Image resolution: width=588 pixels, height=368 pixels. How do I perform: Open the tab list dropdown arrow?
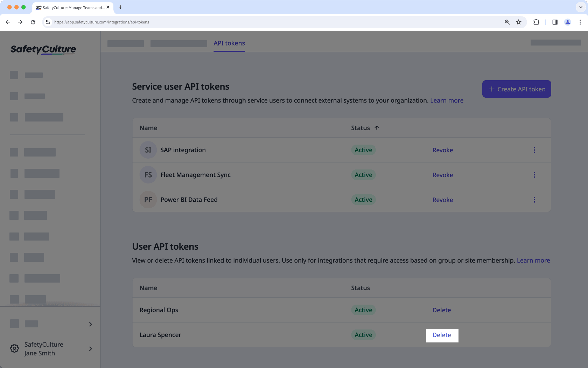581,7
